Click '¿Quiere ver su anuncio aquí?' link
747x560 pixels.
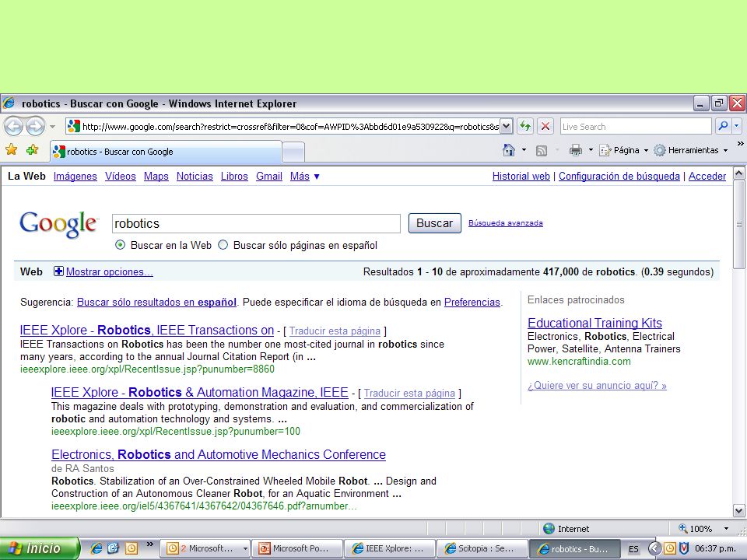[597, 386]
